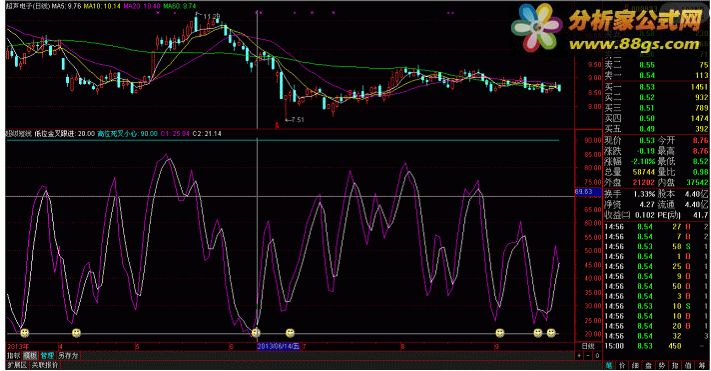Click the smiley marker just after month 7
The image size is (711, 371).
click(290, 333)
